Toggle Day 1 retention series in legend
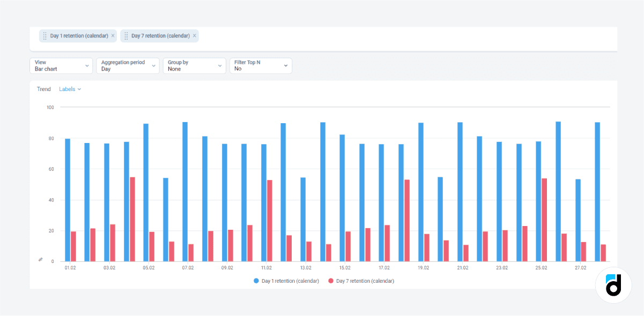The image size is (644, 316). coord(286,281)
